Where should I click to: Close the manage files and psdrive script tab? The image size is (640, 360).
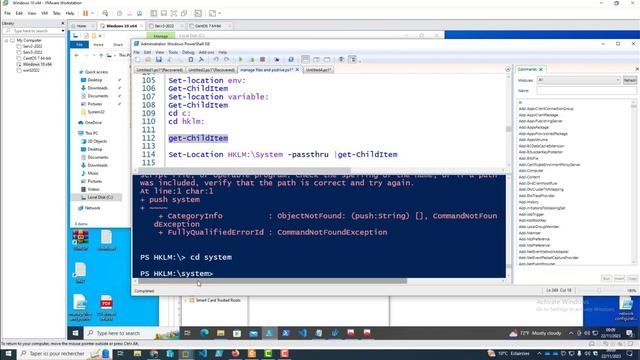(x=297, y=70)
